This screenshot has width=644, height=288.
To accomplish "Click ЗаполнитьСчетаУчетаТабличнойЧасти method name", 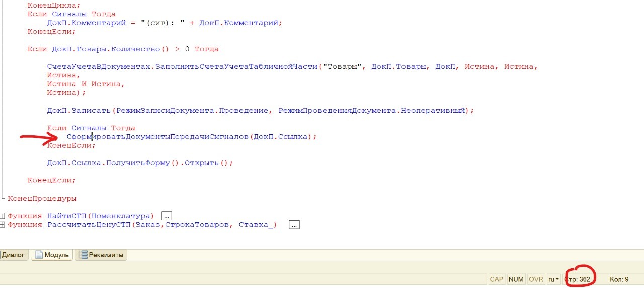I will [x=236, y=66].
